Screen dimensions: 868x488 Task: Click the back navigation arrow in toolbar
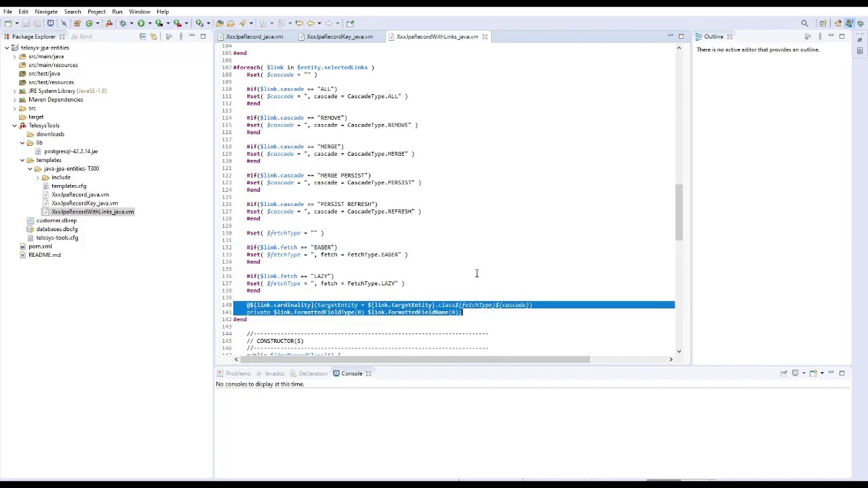point(310,23)
